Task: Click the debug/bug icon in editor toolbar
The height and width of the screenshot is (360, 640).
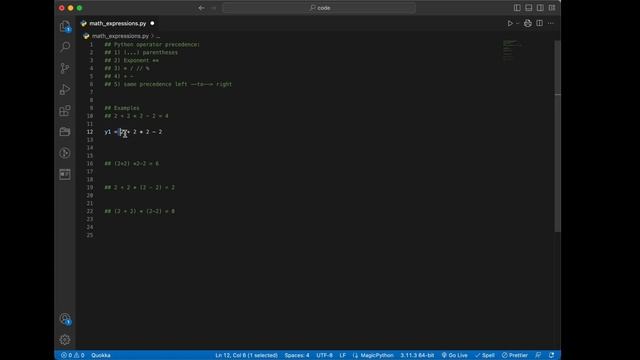Action: pos(528,23)
